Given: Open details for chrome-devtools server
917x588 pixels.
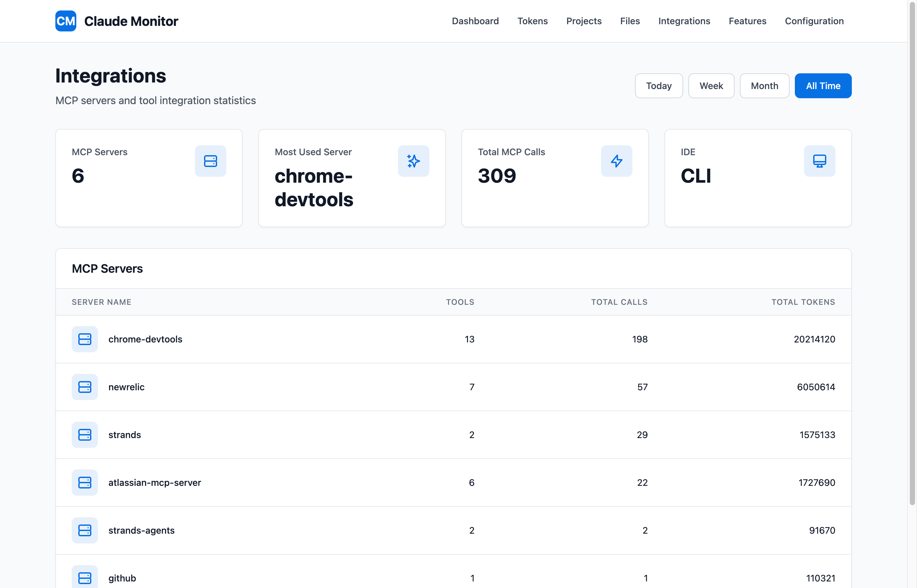Looking at the screenshot, I should tap(145, 339).
